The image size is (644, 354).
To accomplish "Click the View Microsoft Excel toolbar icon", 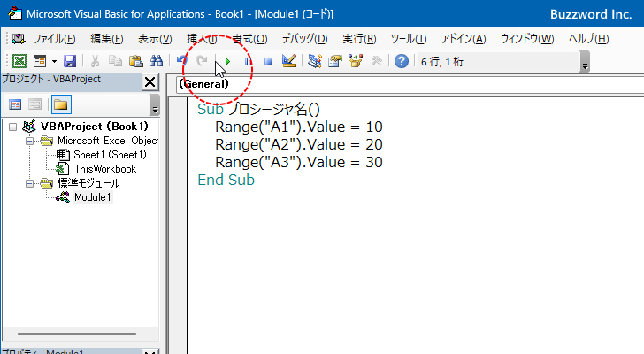I will tap(19, 61).
